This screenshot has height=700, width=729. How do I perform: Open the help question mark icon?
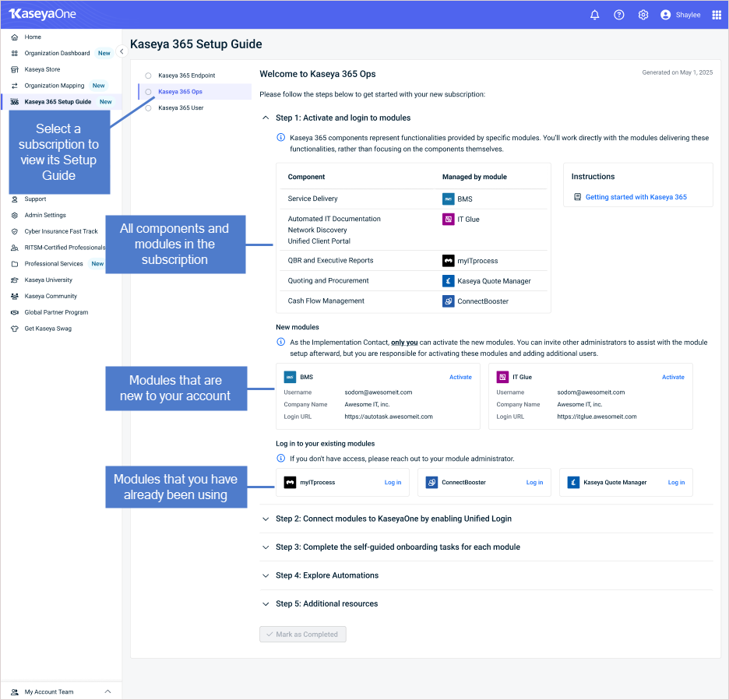(619, 15)
